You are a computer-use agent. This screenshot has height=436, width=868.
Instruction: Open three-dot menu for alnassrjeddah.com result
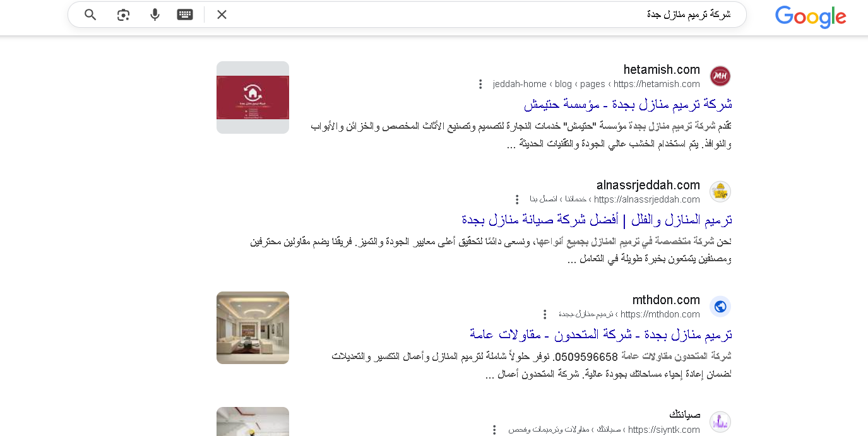point(517,199)
